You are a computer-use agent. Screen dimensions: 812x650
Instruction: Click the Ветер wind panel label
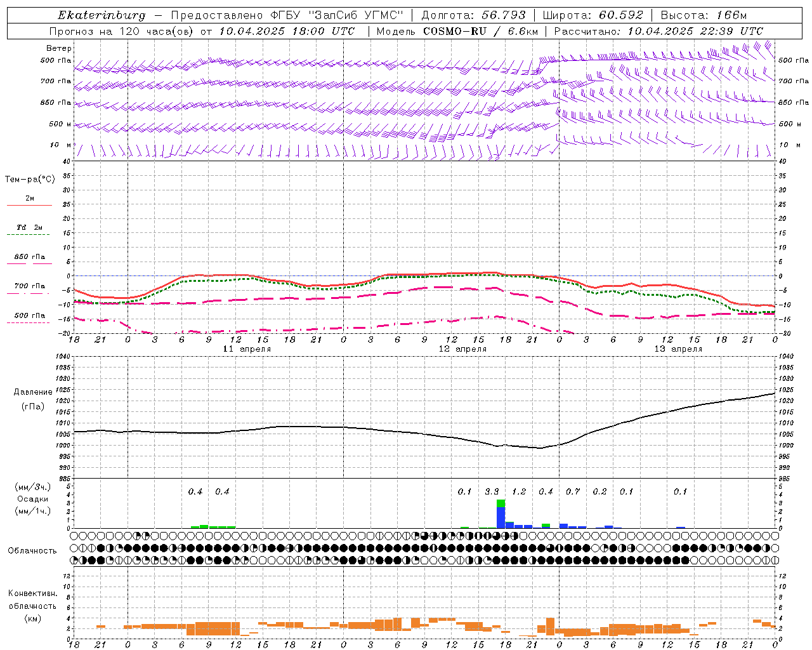coord(59,48)
